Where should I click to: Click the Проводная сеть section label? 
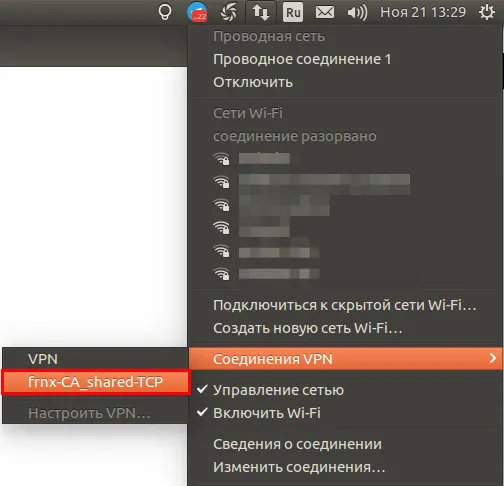(x=269, y=36)
